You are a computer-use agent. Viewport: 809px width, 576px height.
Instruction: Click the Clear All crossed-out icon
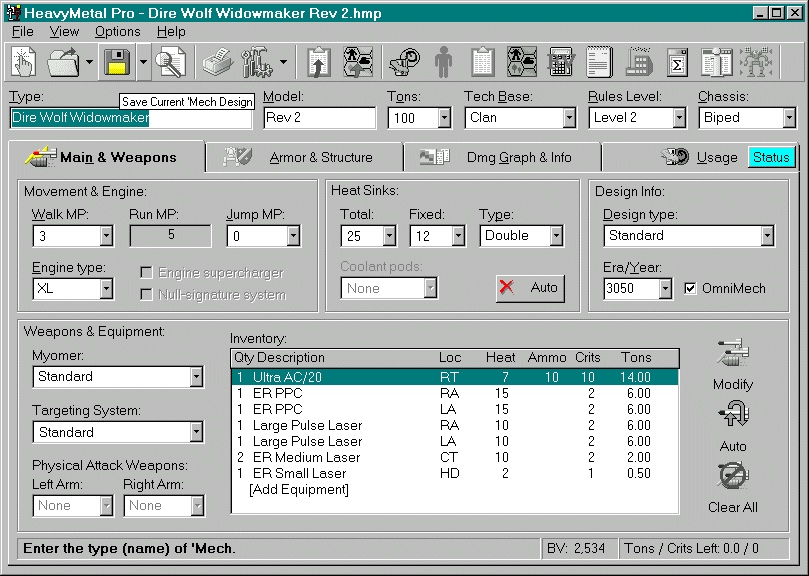[x=733, y=475]
